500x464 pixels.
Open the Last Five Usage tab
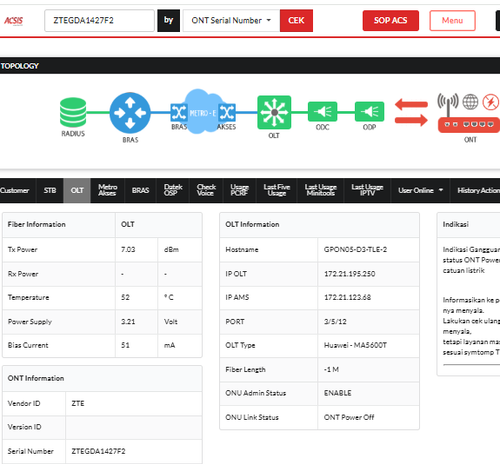(277, 190)
